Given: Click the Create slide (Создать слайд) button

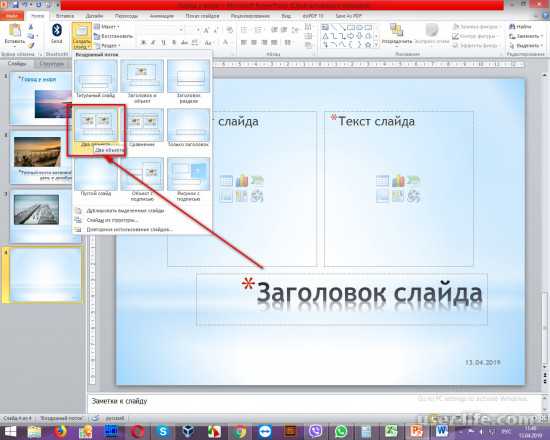Looking at the screenshot, I should click(81, 36).
